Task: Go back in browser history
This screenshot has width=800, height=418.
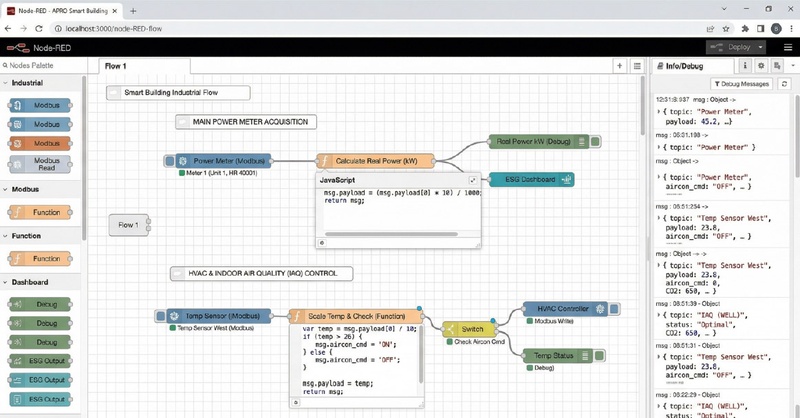Action: pyautogui.click(x=8, y=29)
